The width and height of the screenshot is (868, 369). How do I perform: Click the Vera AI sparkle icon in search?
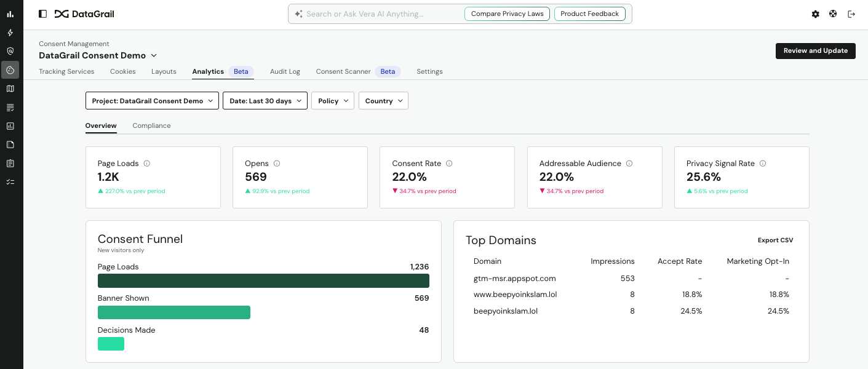click(298, 14)
